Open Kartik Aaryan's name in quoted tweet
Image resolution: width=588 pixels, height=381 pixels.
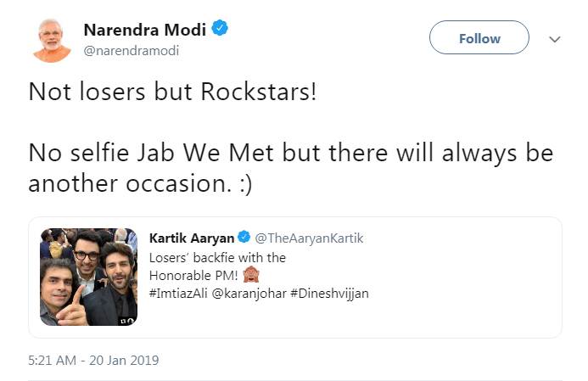click(192, 238)
